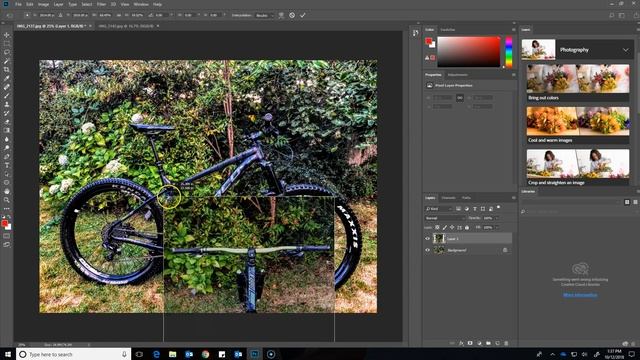Select the Brush tool
Image resolution: width=640 pixels, height=360 pixels.
(x=7, y=96)
